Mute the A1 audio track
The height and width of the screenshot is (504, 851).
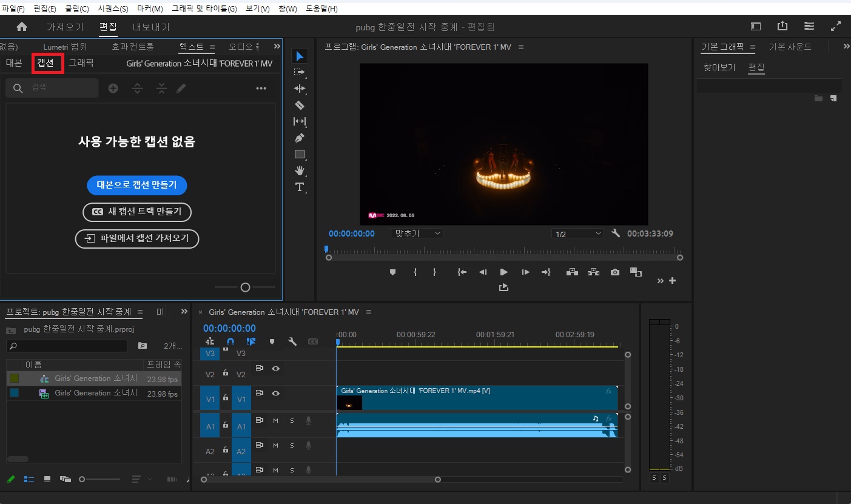(275, 420)
